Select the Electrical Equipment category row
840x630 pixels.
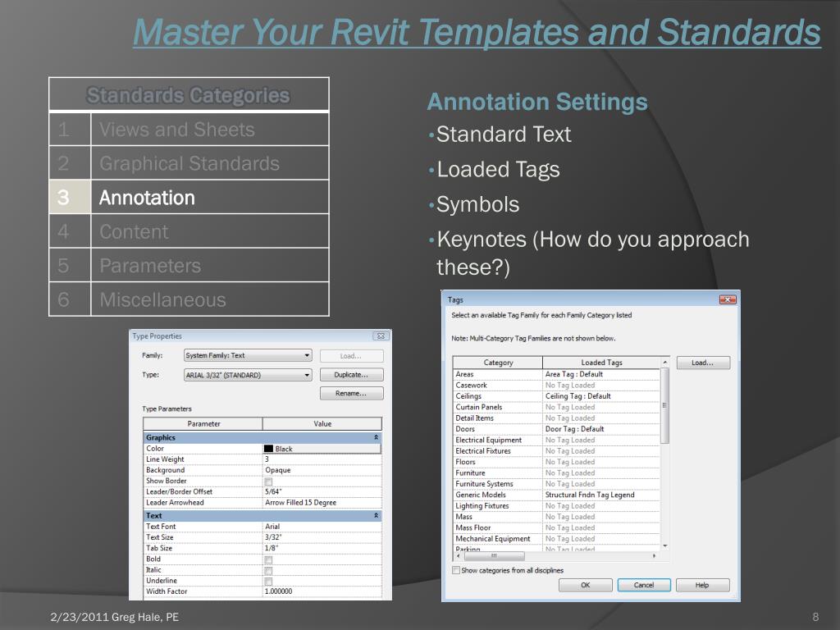(x=557, y=440)
